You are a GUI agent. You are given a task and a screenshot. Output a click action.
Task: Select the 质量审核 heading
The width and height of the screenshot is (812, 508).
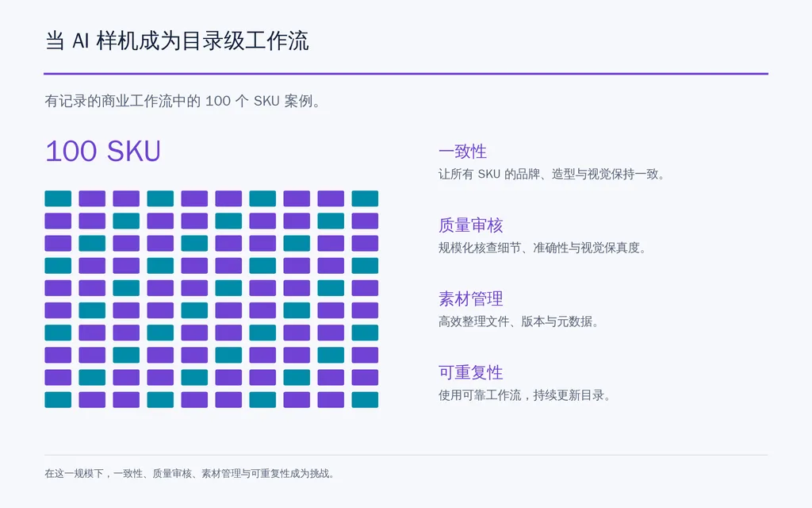[x=470, y=225]
